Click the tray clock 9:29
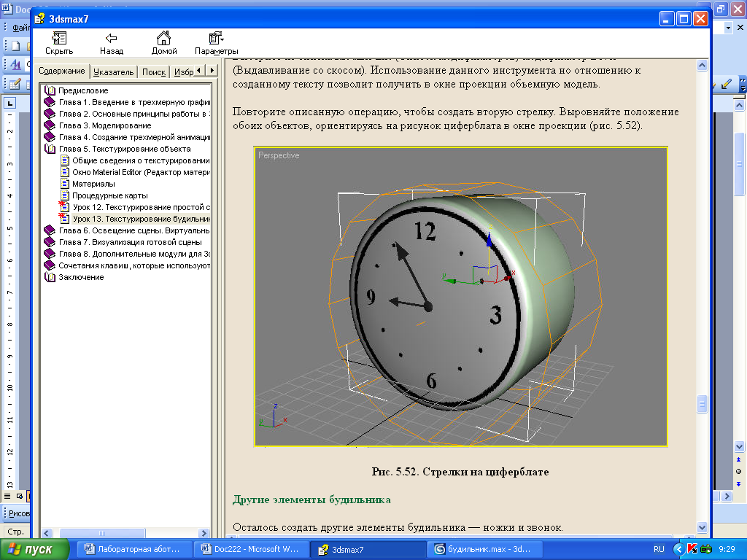 coord(727,549)
